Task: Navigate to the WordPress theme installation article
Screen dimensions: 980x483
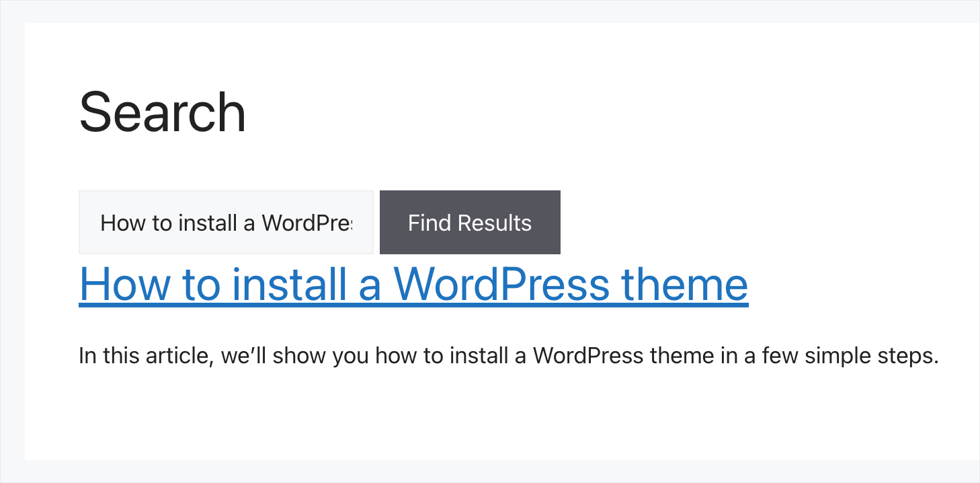Action: [x=413, y=285]
